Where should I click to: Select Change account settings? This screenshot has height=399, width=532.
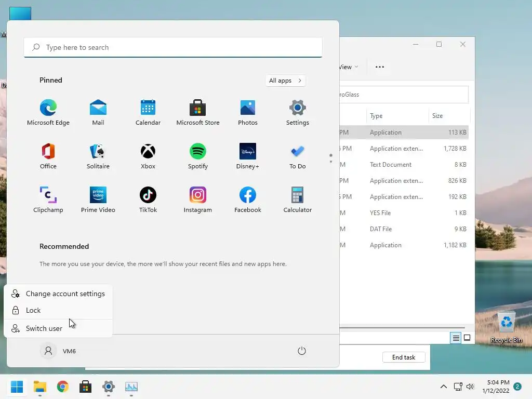point(58,294)
